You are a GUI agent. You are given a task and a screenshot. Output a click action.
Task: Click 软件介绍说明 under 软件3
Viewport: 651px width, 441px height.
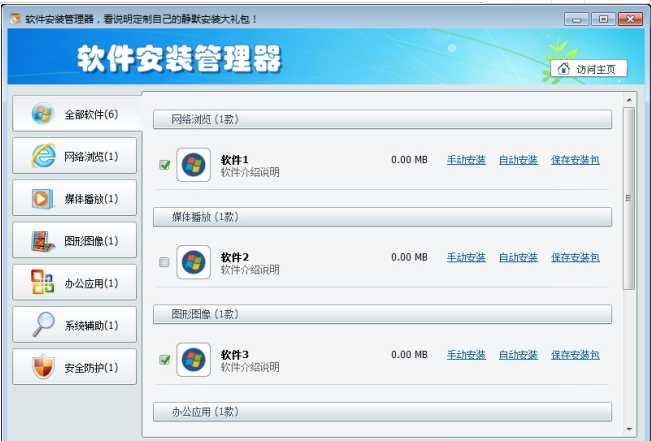pos(250,367)
